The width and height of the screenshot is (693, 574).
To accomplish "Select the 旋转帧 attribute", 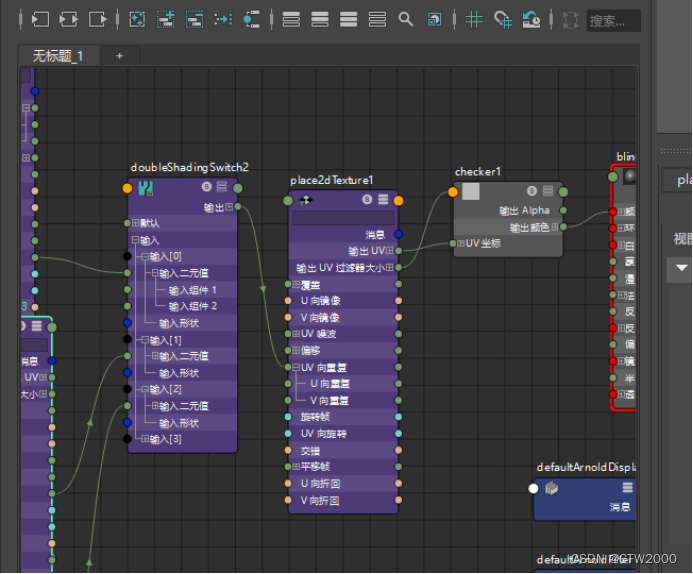I will [315, 417].
